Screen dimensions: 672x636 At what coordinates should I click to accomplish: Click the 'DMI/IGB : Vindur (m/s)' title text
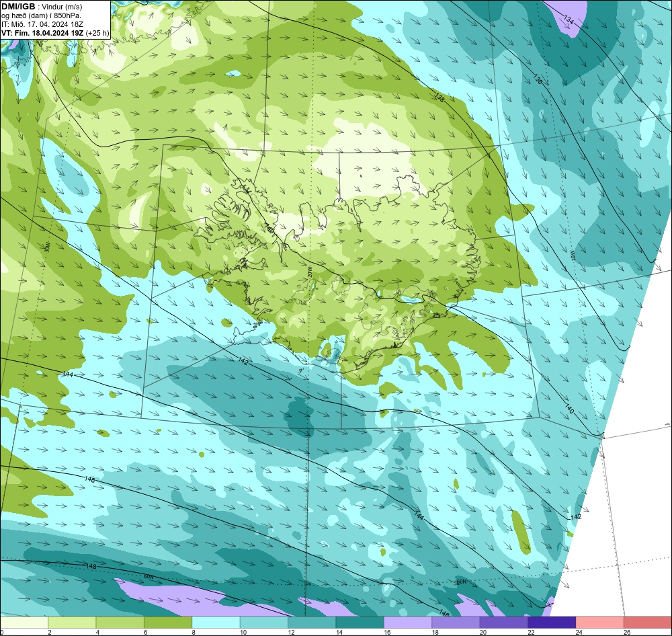point(42,7)
